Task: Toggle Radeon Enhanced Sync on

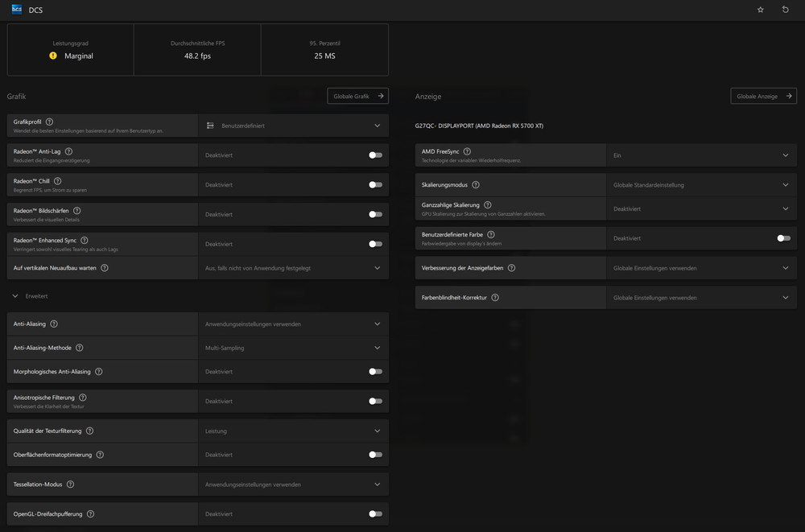Action: [x=374, y=244]
